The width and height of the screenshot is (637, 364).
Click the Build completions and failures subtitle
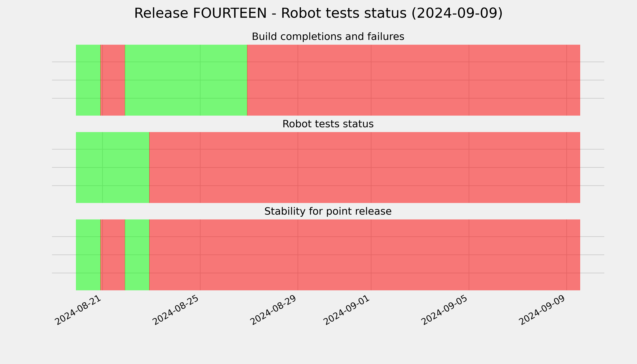(328, 37)
